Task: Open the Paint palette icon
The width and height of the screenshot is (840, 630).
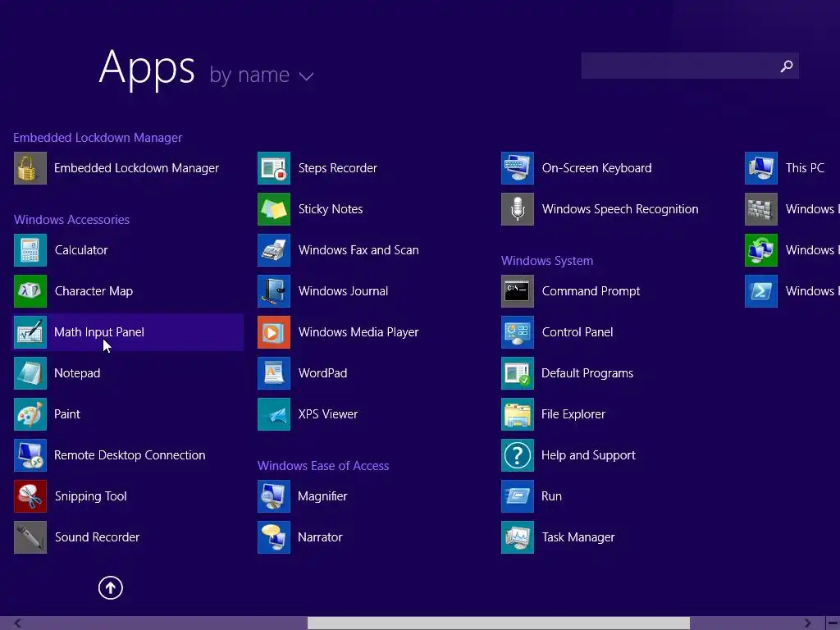Action: pyautogui.click(x=30, y=414)
